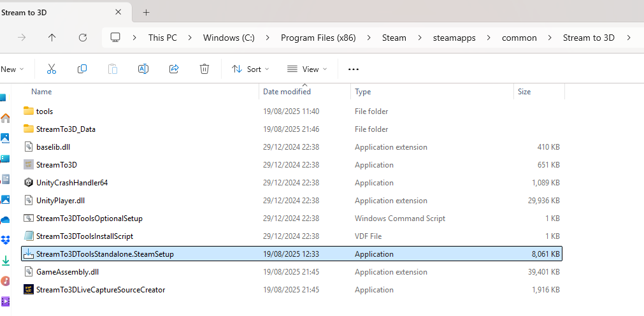The image size is (644, 316).
Task: Open OneDrive cloud icon in sidebar
Action: (x=5, y=220)
